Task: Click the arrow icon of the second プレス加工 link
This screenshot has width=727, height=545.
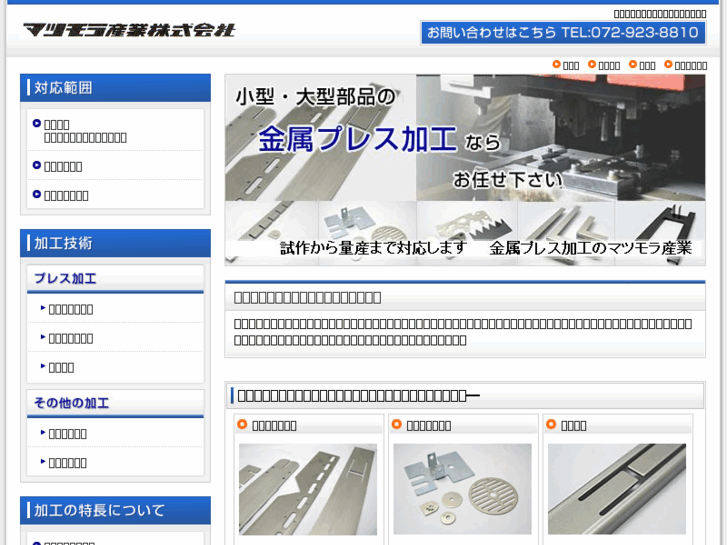Action: coord(43,337)
